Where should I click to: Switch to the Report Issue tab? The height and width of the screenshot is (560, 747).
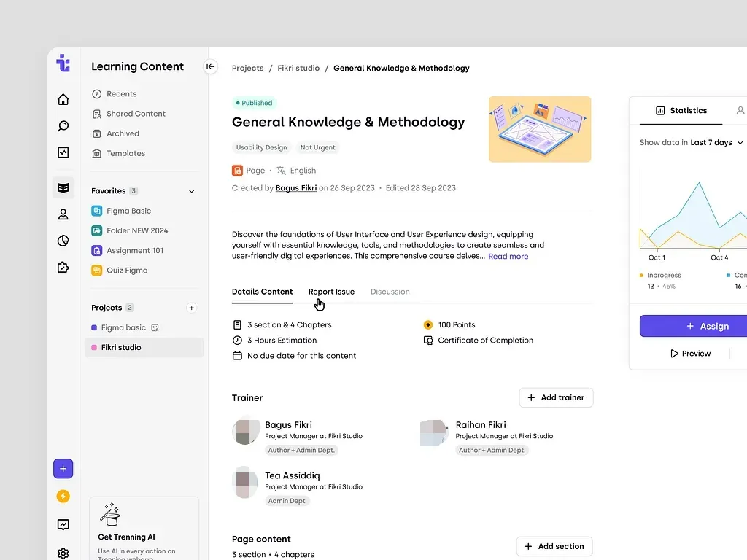pos(332,292)
